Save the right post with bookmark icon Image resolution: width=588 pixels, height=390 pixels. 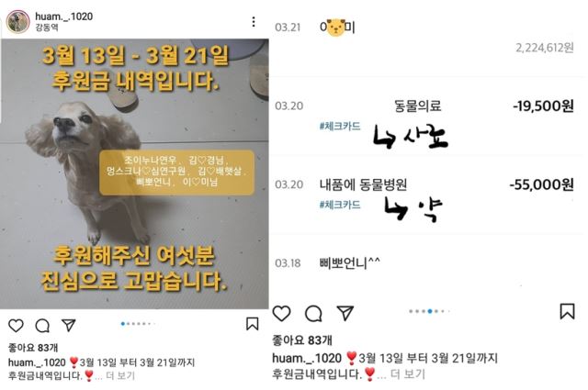click(x=567, y=311)
